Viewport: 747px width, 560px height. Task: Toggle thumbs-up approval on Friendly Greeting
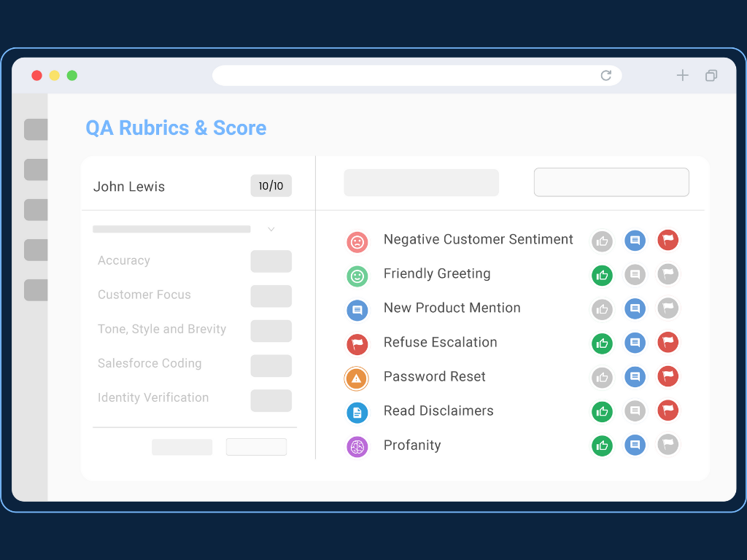coord(602,275)
